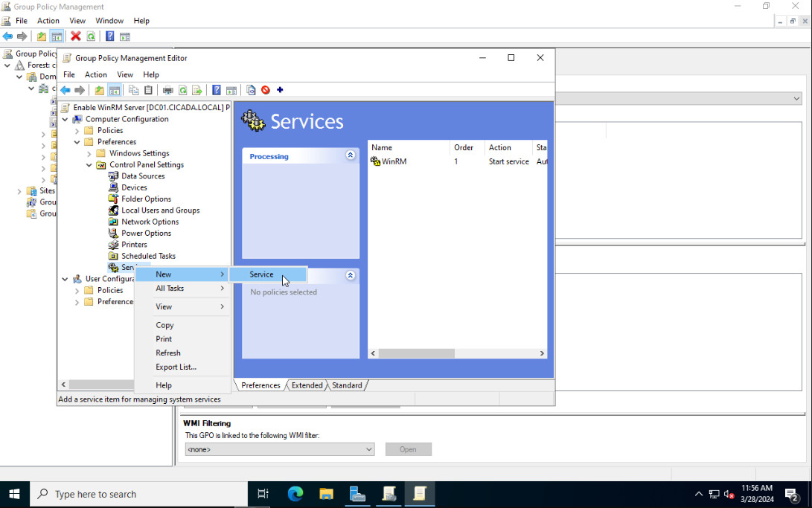Click the Back arrow in Editor toolbar
Image resolution: width=812 pixels, height=508 pixels.
point(65,90)
